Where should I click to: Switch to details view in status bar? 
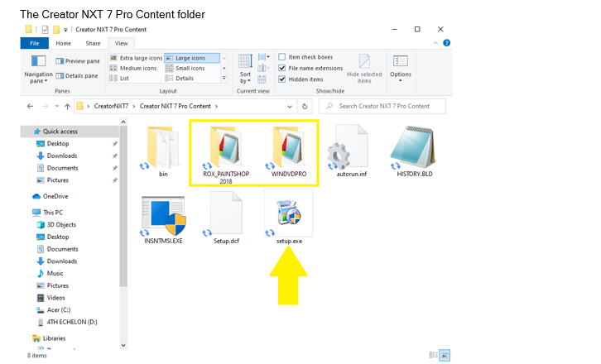tap(434, 355)
